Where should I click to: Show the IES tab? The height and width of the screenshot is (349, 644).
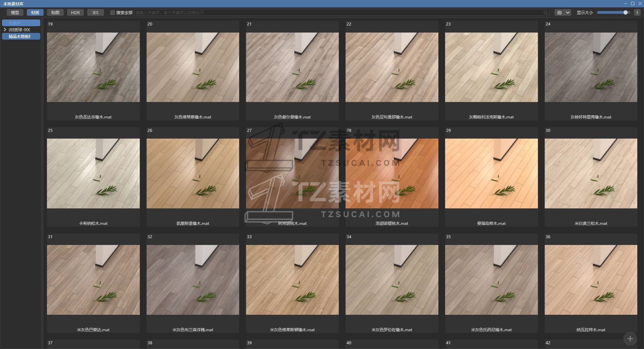[96, 13]
